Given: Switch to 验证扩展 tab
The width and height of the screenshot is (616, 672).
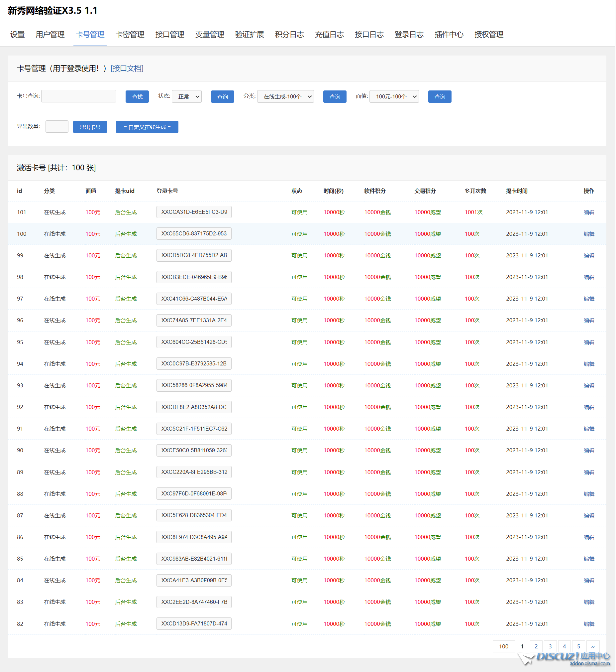Looking at the screenshot, I should [x=250, y=34].
